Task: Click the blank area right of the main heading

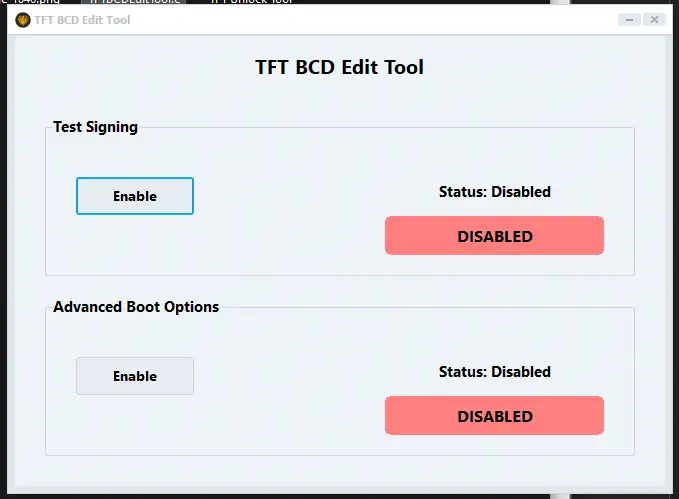Action: pos(540,68)
